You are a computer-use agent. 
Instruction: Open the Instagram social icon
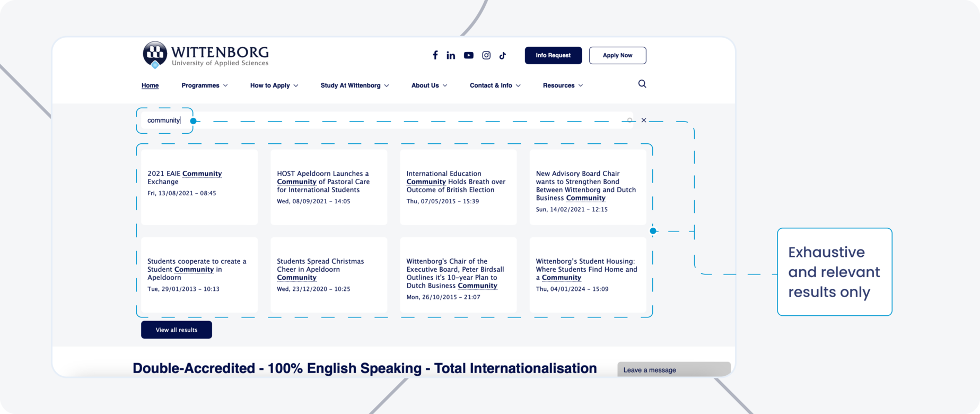point(486,55)
